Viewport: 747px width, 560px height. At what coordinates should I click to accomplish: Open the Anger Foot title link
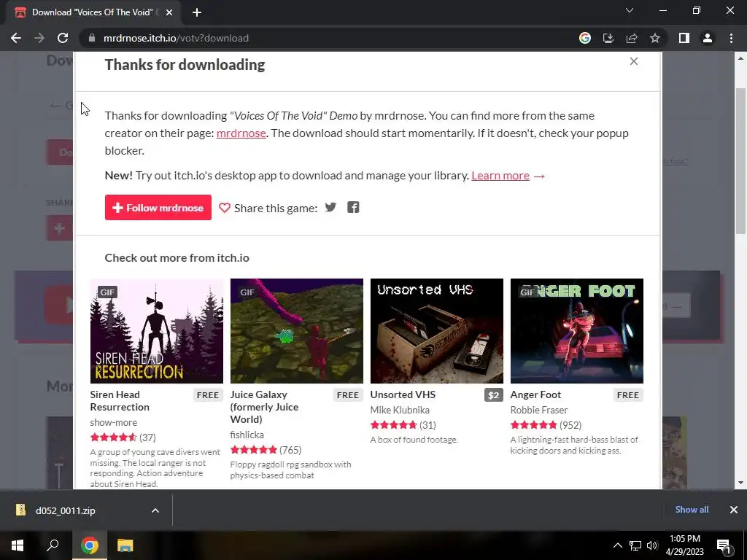tap(535, 394)
